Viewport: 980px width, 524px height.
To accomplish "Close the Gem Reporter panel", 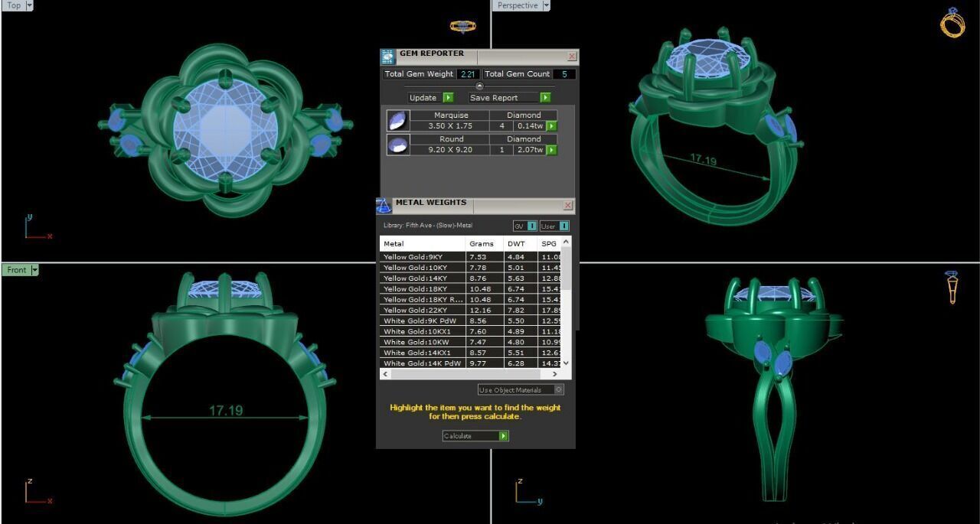I will (572, 57).
